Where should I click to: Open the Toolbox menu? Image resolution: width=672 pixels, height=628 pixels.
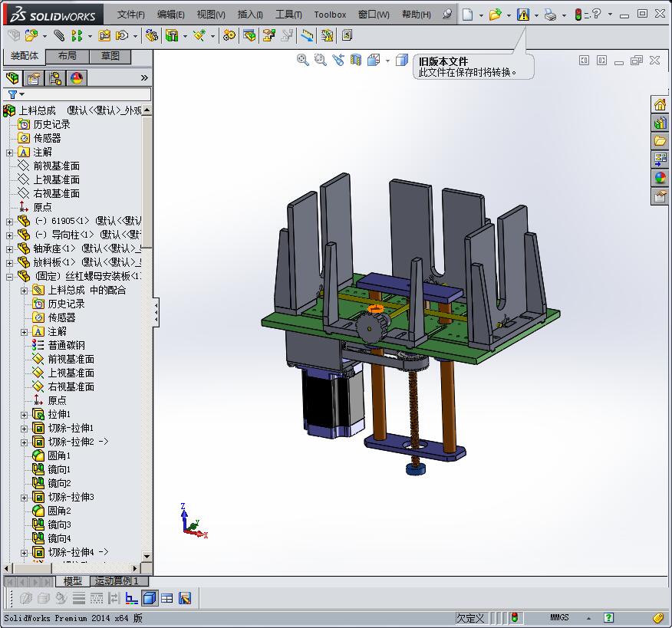point(330,15)
